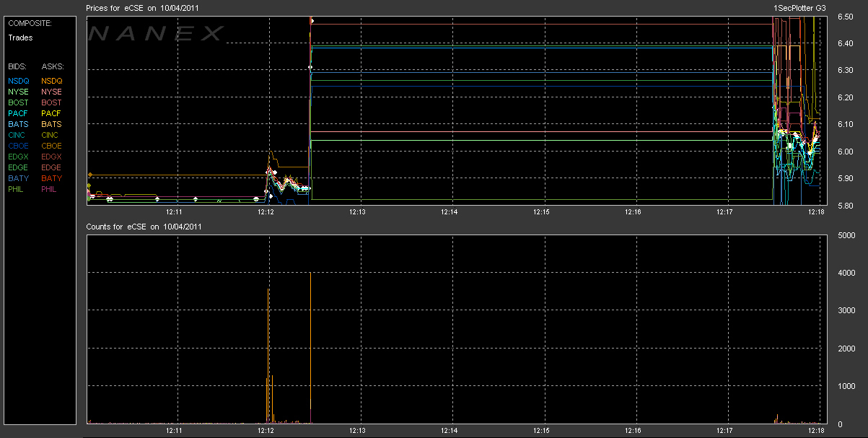Click the BIDS column header
This screenshot has width=868, height=438.
(17, 66)
